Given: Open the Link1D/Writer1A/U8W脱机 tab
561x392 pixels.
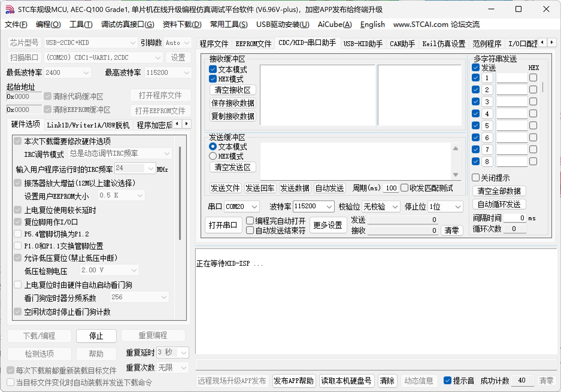Looking at the screenshot, I should click(x=88, y=125).
